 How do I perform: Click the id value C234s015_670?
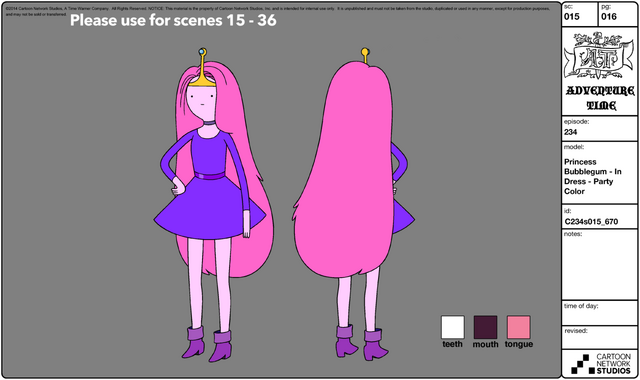(591, 222)
